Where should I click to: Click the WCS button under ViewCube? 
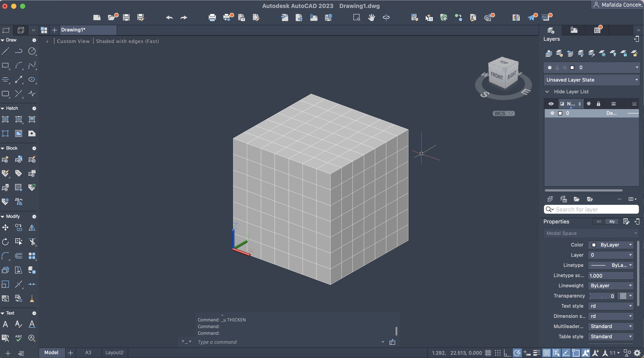click(x=503, y=113)
